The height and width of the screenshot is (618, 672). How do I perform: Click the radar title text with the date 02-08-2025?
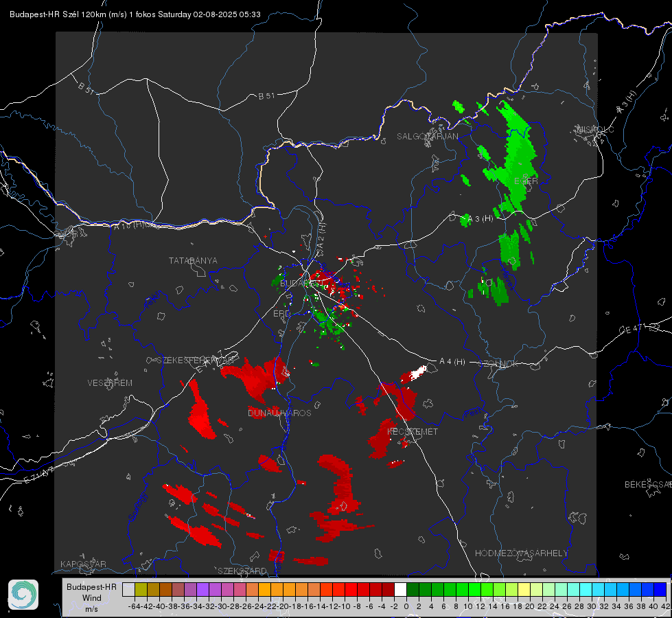click(135, 14)
